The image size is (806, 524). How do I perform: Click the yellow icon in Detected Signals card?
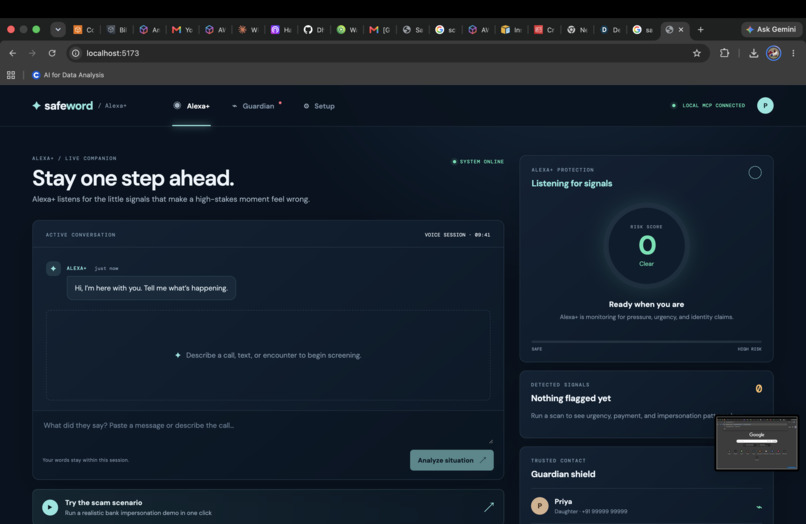click(x=759, y=389)
